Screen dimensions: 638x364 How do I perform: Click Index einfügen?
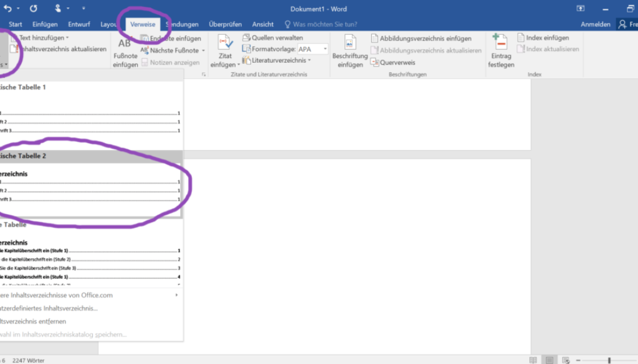(x=543, y=38)
